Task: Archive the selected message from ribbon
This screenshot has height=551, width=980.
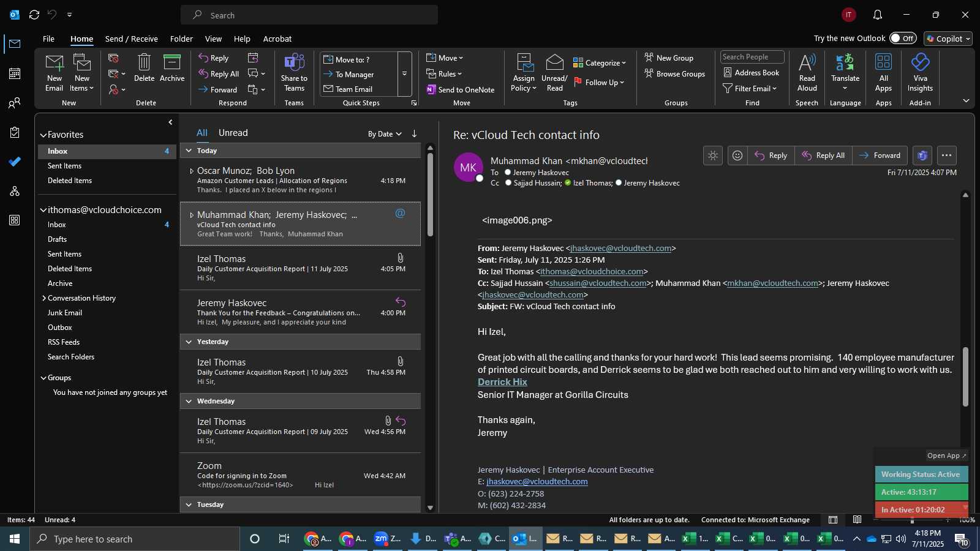Action: click(172, 67)
